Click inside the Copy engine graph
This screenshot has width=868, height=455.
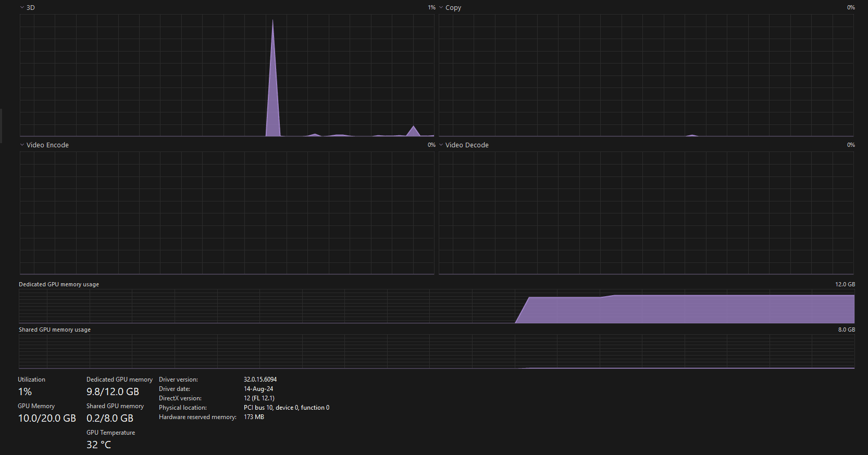coord(646,75)
